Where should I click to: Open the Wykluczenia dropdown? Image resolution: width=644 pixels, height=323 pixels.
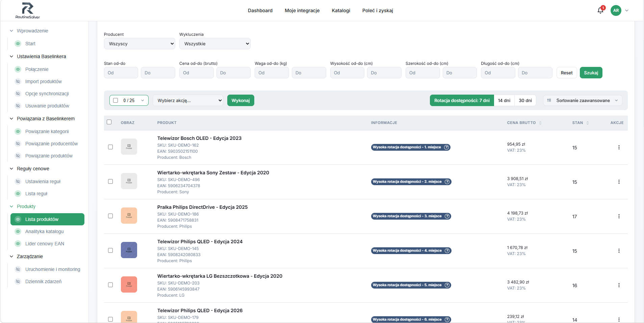tap(215, 44)
